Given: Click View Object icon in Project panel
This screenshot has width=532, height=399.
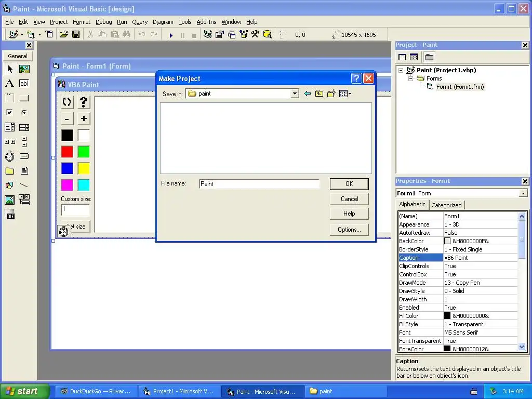Looking at the screenshot, I should (414, 57).
